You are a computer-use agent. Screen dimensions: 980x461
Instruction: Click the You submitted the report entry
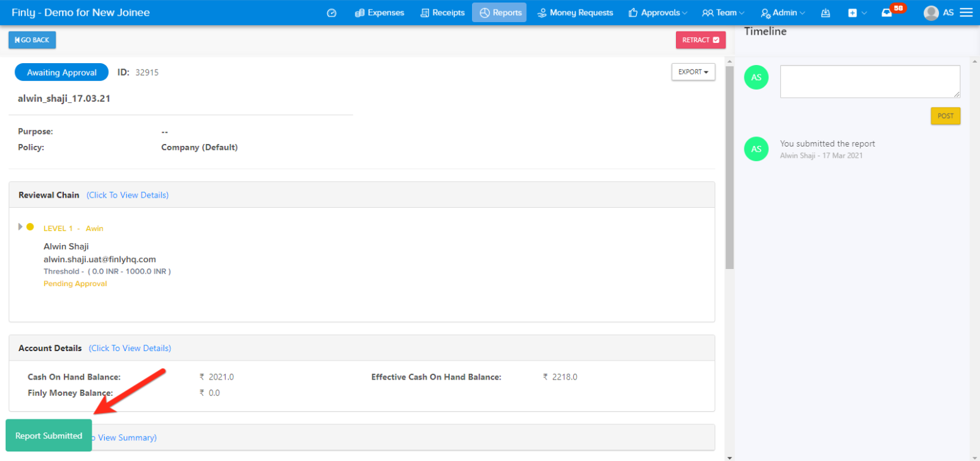pyautogui.click(x=827, y=144)
